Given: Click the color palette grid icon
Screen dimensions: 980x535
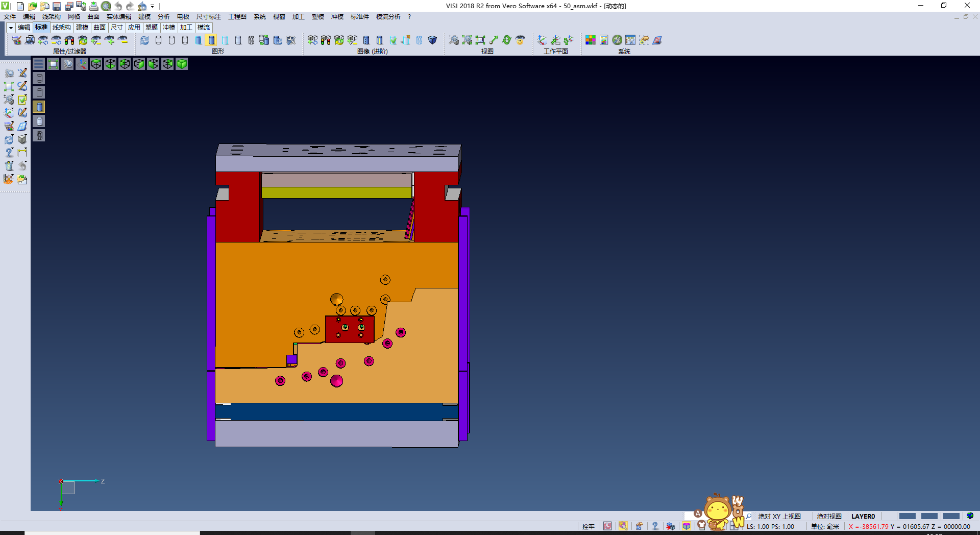Looking at the screenshot, I should coord(591,40).
